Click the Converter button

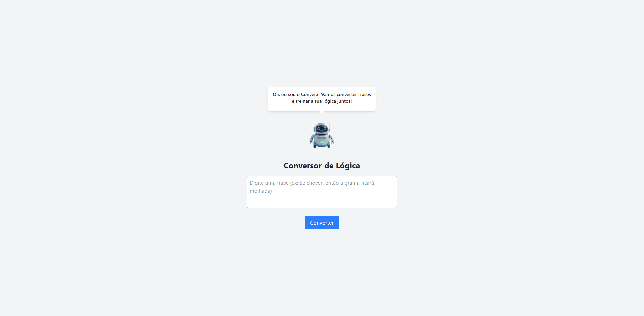coord(322,223)
